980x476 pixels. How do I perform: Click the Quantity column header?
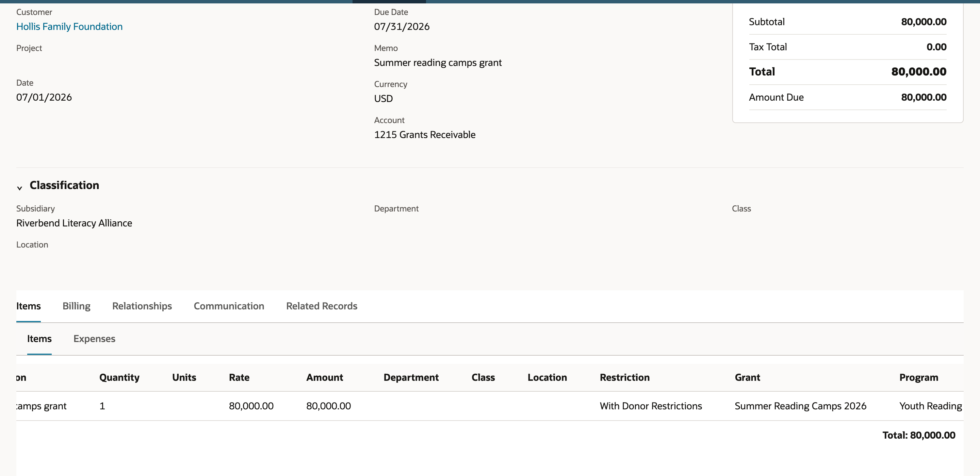coord(119,377)
